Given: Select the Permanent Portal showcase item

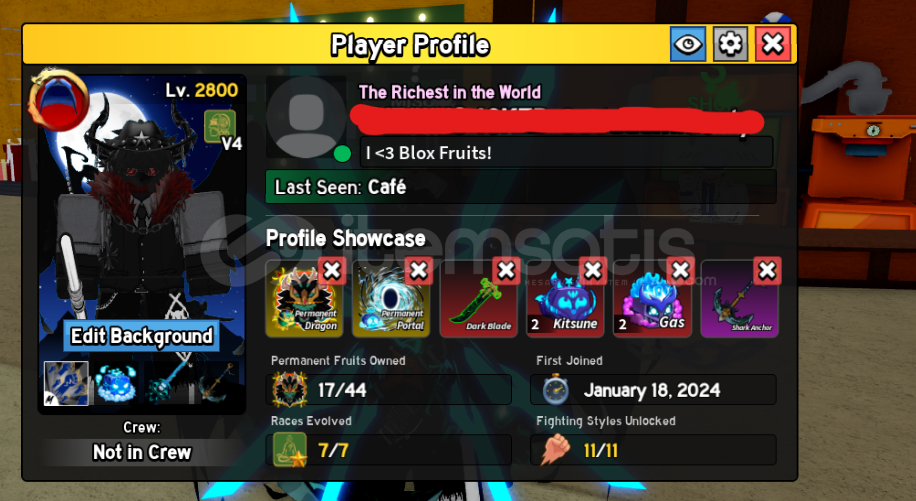Looking at the screenshot, I should (x=391, y=300).
